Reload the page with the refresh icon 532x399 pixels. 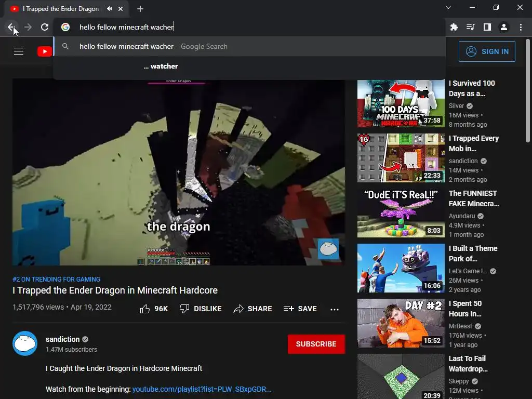[x=45, y=27]
